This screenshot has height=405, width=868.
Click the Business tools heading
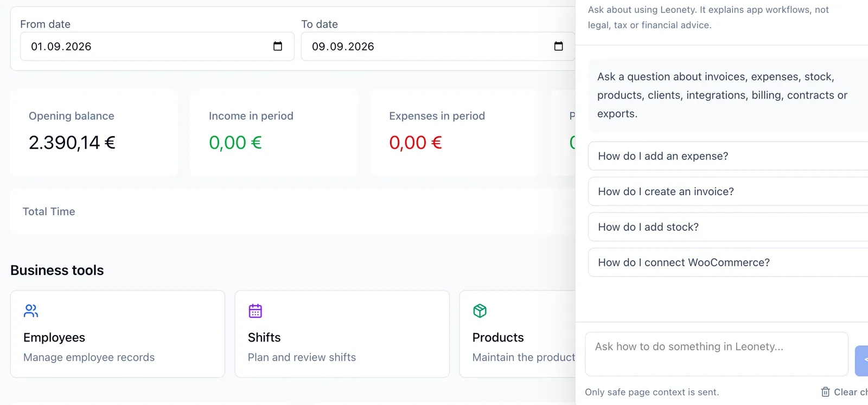tap(57, 270)
